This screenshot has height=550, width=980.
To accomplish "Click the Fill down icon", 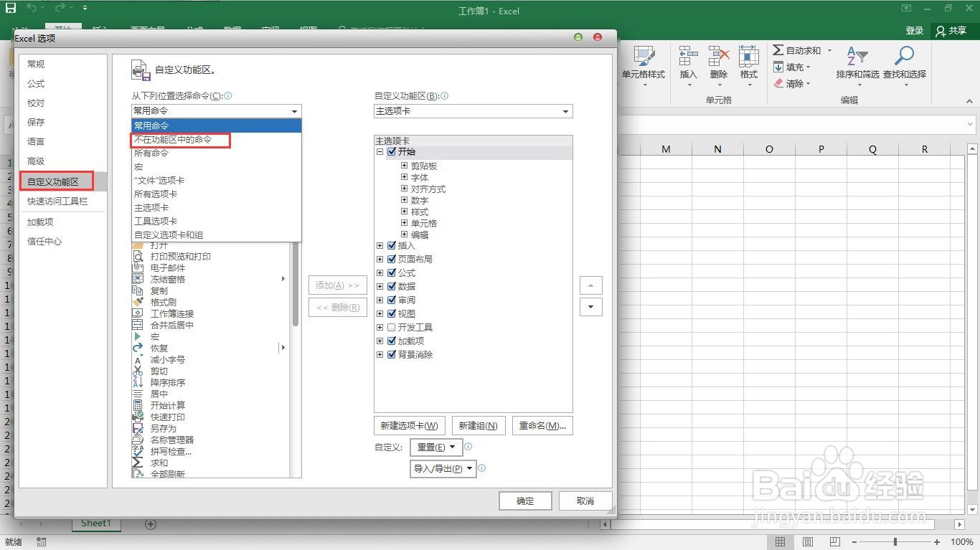I will pos(778,67).
